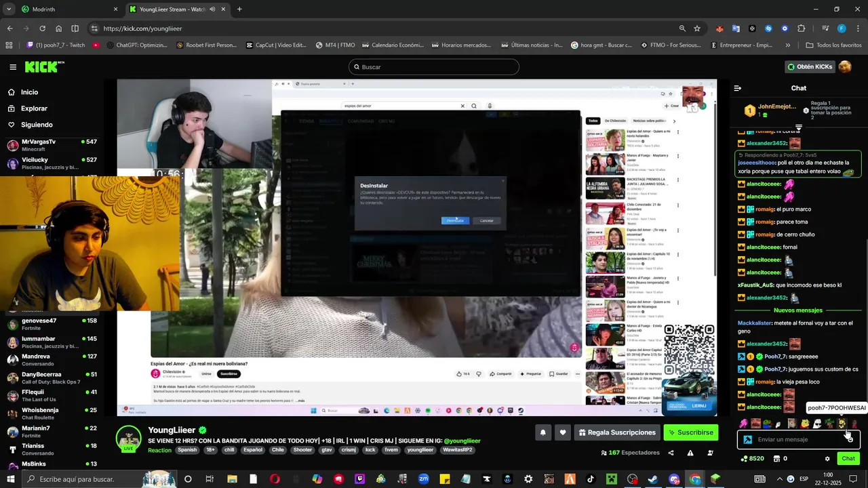Click the Reaction category link

(159, 450)
